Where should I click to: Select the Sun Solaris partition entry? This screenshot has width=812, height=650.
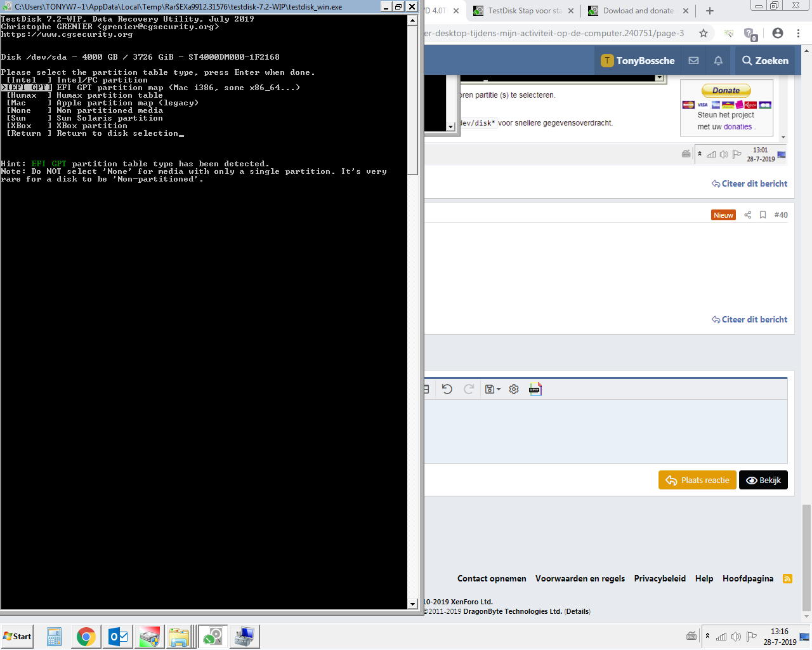pos(84,118)
